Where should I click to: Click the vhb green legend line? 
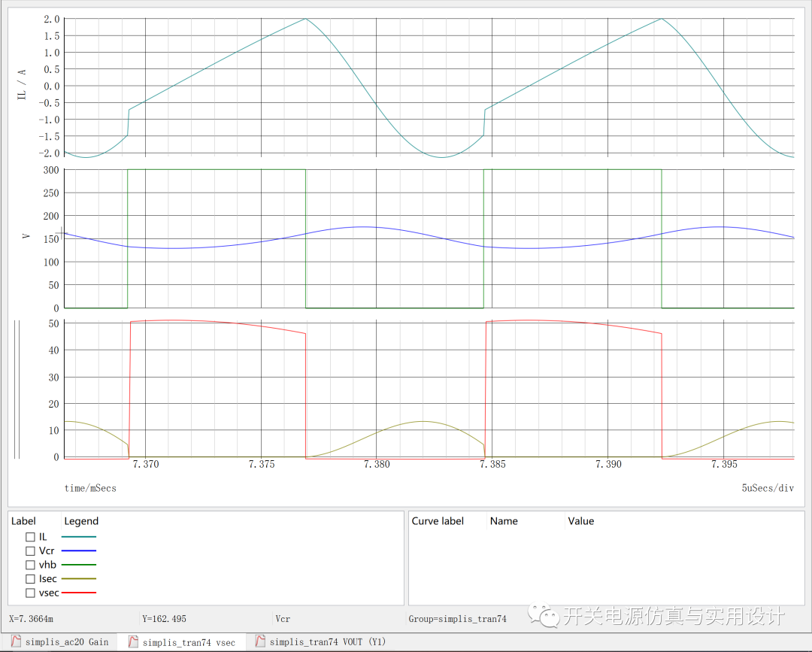pyautogui.click(x=79, y=565)
